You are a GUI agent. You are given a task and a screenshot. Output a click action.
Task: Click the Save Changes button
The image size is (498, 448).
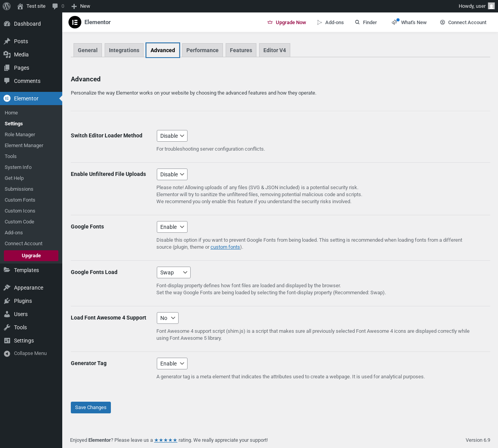(x=91, y=408)
